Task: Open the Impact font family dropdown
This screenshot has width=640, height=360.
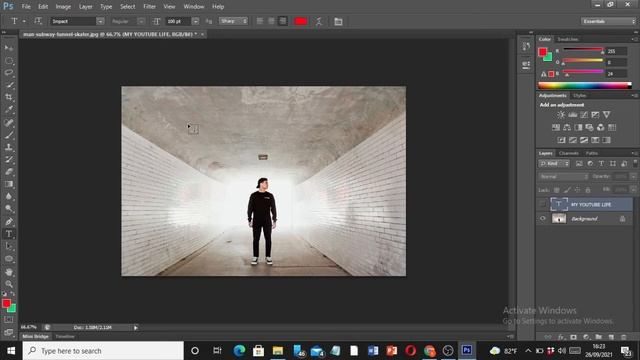Action: tap(100, 21)
